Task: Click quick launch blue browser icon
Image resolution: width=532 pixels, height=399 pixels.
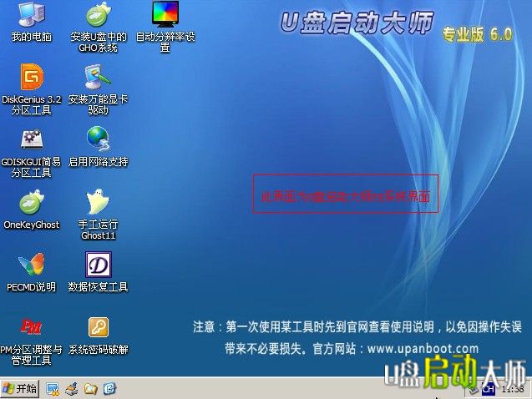Action: 109,389
